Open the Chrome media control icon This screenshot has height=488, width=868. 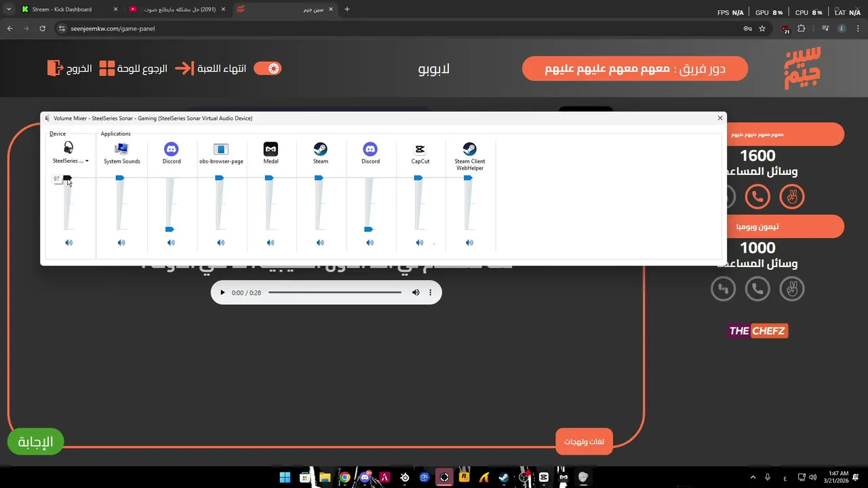tap(825, 28)
